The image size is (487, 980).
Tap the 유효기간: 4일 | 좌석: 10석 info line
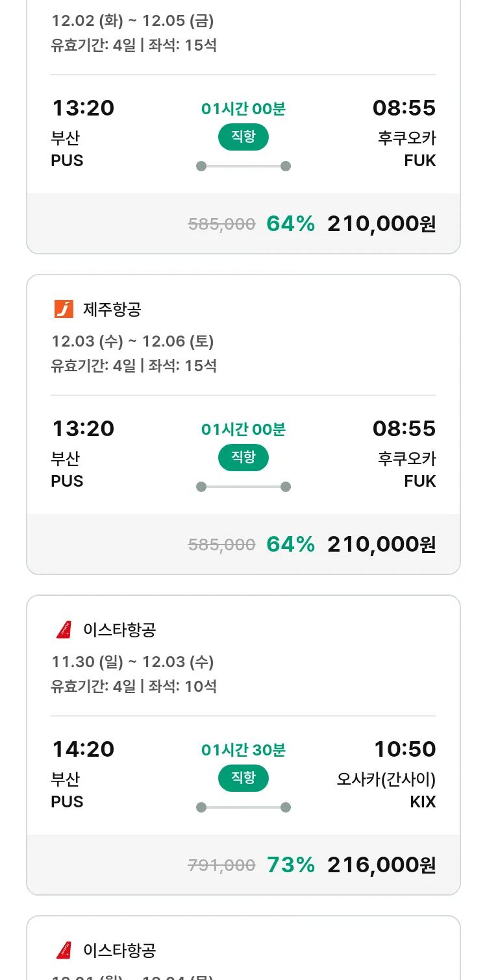coord(134,686)
